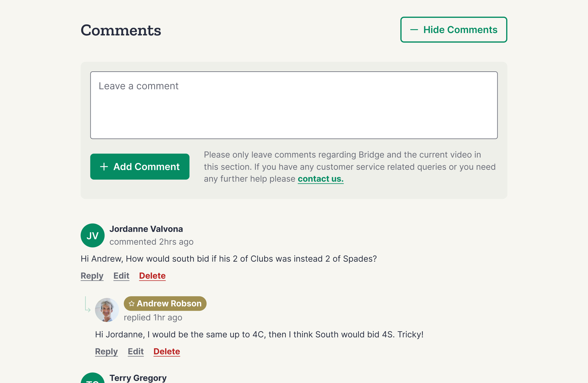Click the minus icon in Hide Comments

coord(414,30)
